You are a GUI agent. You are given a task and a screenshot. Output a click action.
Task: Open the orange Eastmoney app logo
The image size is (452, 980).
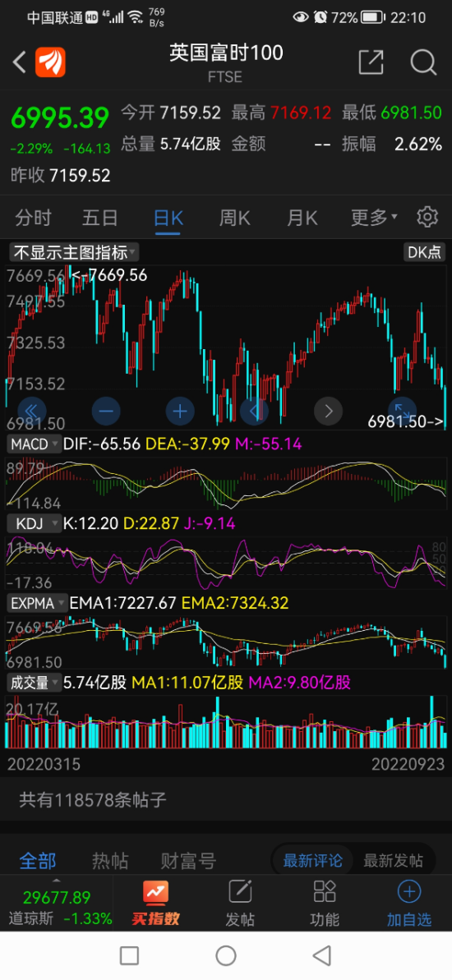(50, 62)
